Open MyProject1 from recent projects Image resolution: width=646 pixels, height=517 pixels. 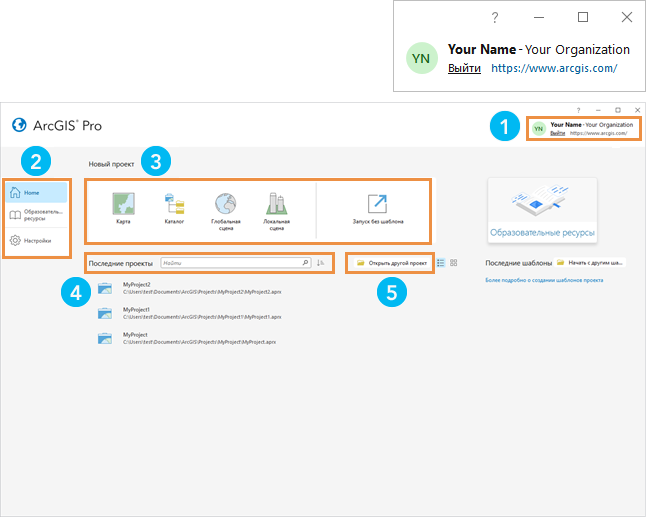190,313
